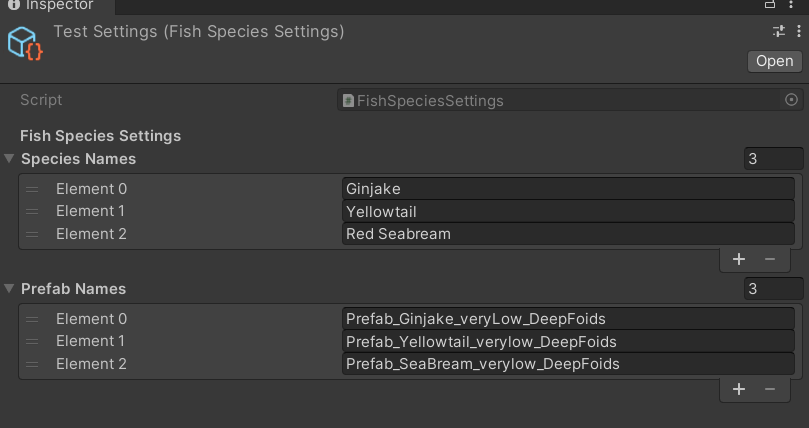Image resolution: width=809 pixels, height=428 pixels.
Task: Click the Species Names size field
Action: point(774,159)
